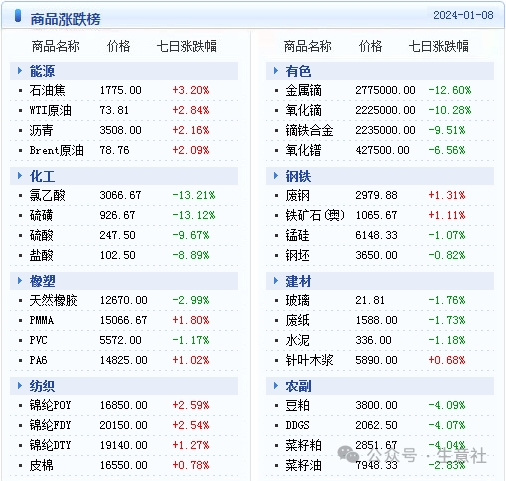Open the 有色 category heading

tap(298, 71)
